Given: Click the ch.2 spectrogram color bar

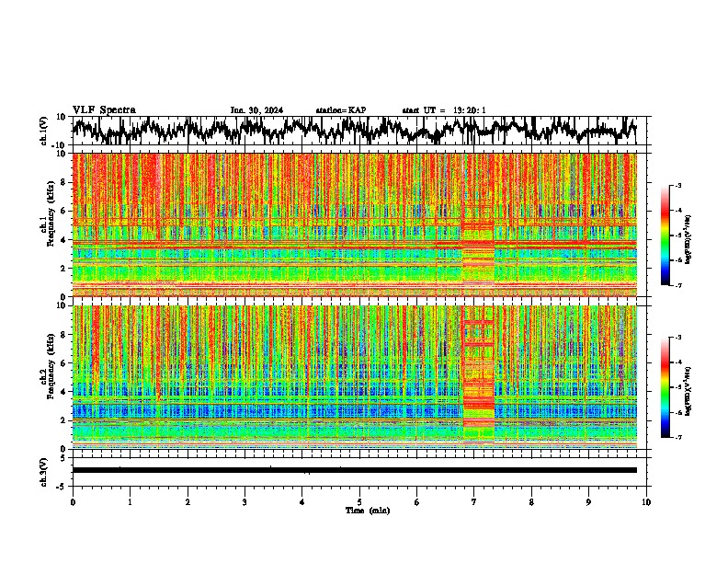Looking at the screenshot, I should click(665, 387).
